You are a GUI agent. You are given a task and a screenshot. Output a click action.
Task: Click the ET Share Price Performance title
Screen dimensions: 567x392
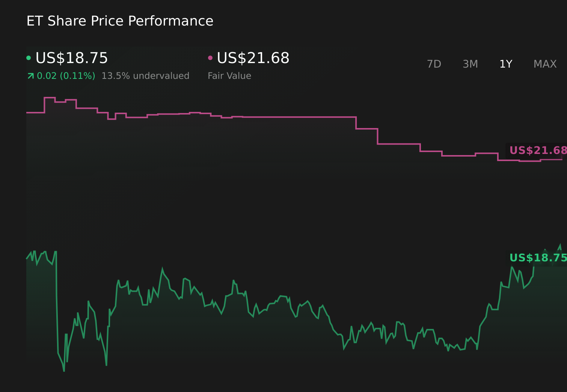(120, 21)
